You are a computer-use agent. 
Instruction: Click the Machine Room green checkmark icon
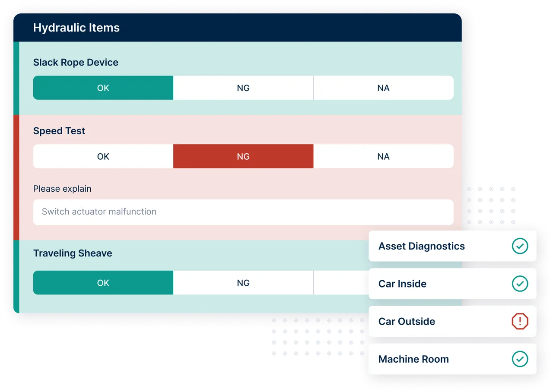click(520, 359)
